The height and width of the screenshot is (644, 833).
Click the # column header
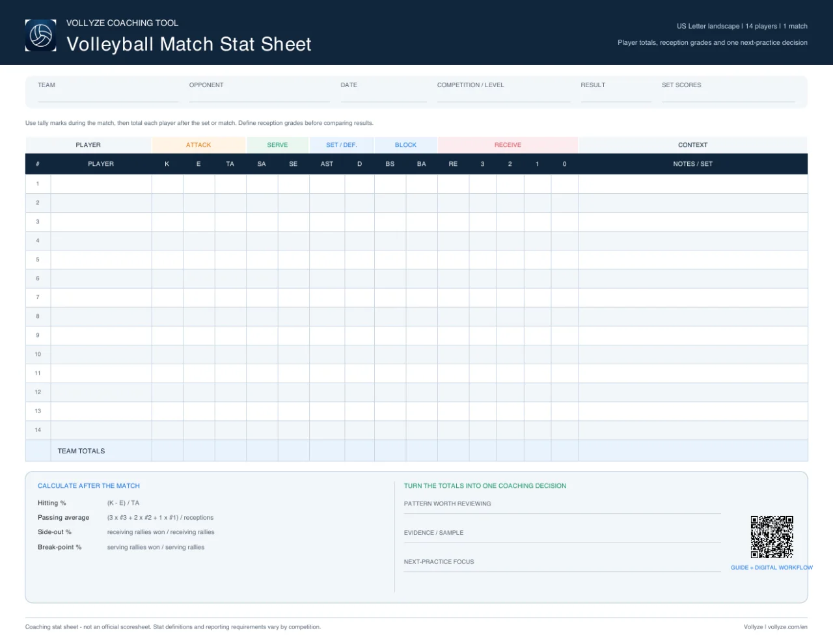(38, 164)
